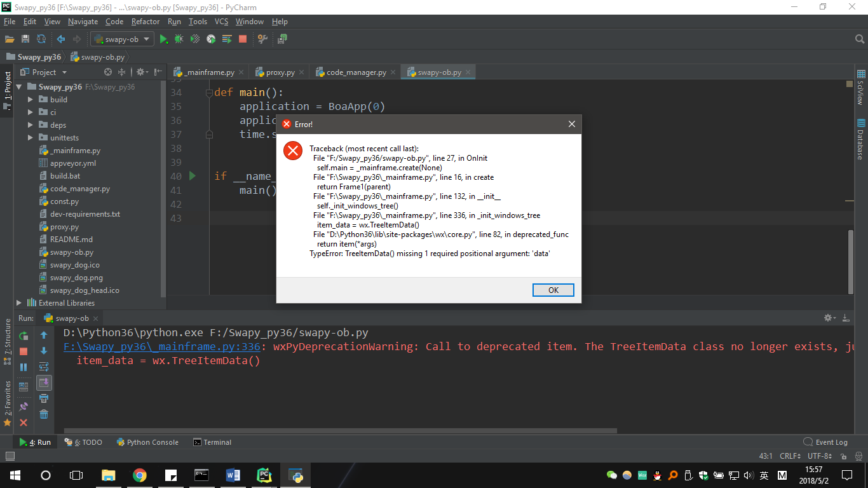868x488 pixels.
Task: Pause output in the Run panel
Action: (23, 366)
